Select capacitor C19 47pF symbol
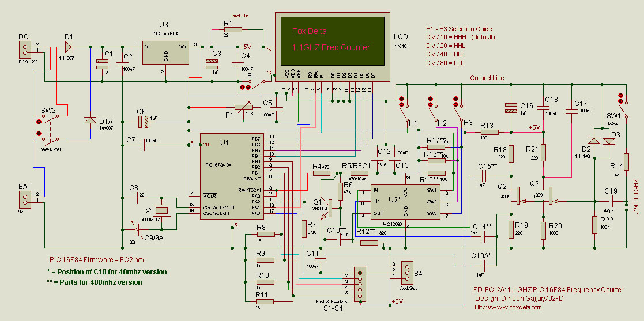This screenshot has width=644, height=321. [611, 201]
